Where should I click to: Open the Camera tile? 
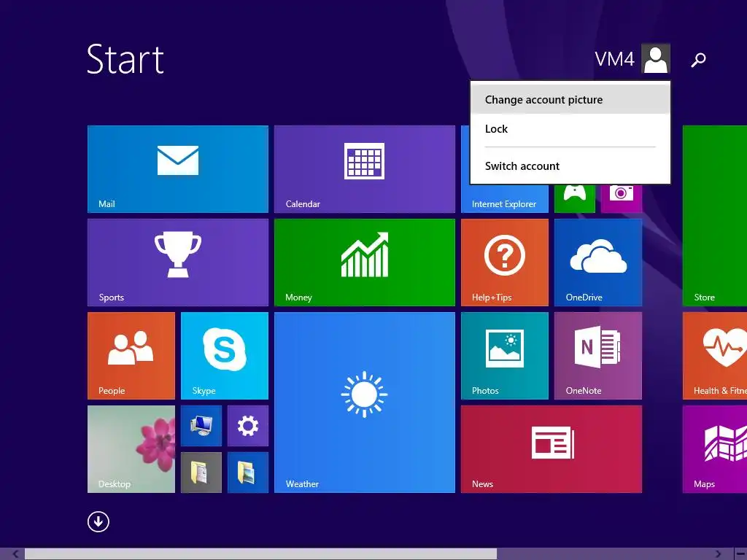pyautogui.click(x=622, y=198)
